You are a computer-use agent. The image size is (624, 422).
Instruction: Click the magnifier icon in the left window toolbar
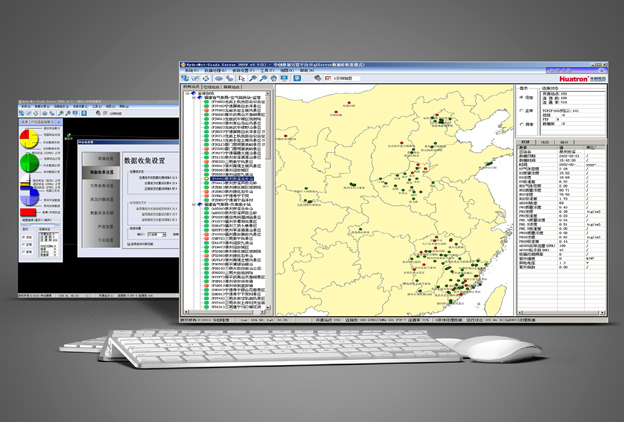(x=62, y=113)
